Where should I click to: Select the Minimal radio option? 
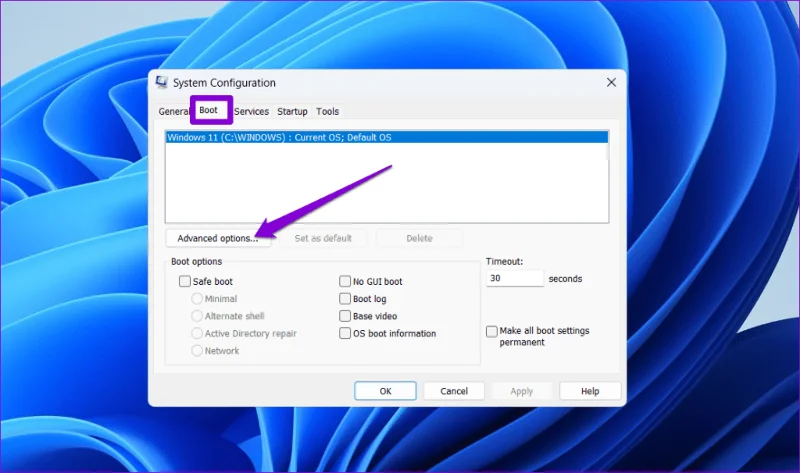click(197, 298)
